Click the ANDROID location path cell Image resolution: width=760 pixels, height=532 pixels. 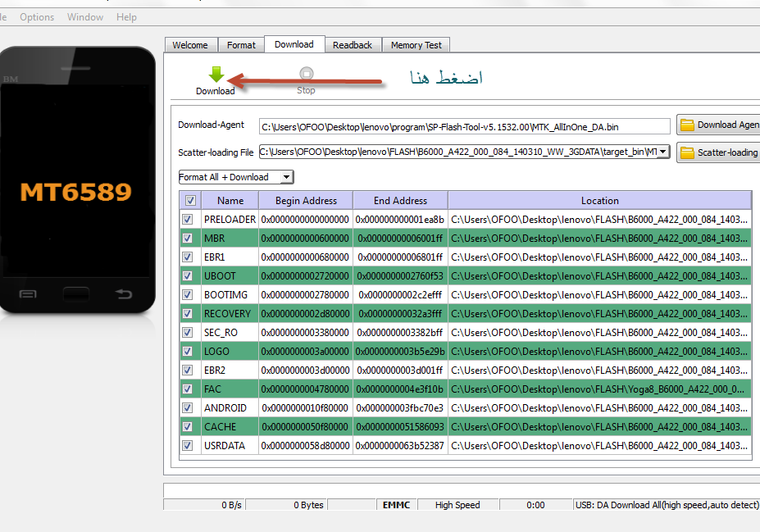(599, 408)
